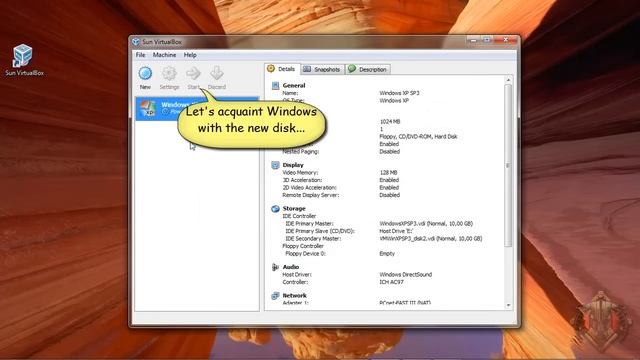
Task: Click the Host Drive 'E:' value
Action: [x=396, y=231]
